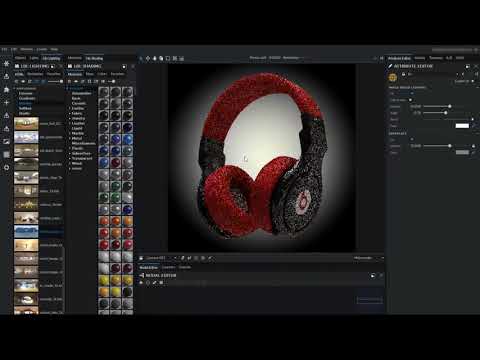The width and height of the screenshot is (480, 360).
Task: Dock or undock the LIB: SHADING panel
Action: click(x=124, y=67)
